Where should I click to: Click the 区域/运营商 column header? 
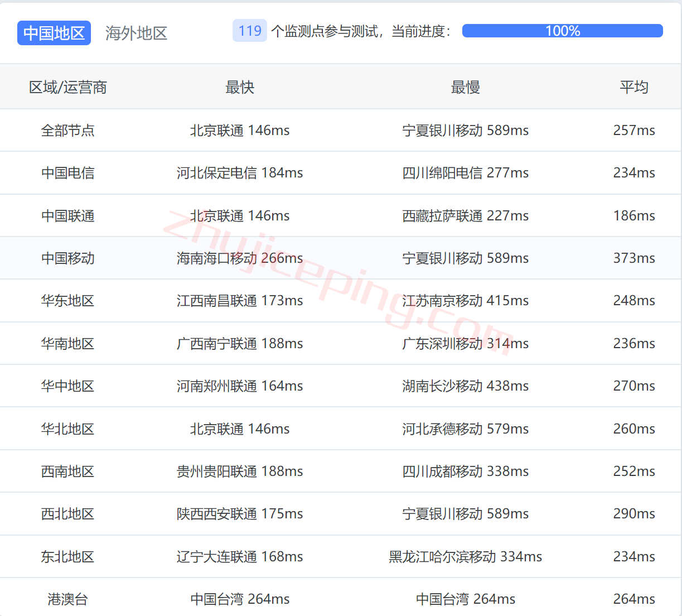click(68, 87)
